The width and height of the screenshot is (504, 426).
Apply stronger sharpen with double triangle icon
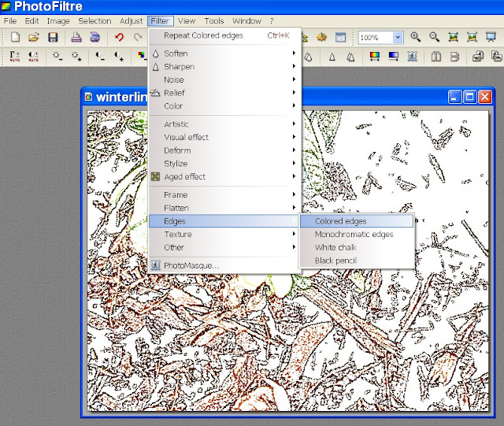[x=350, y=57]
